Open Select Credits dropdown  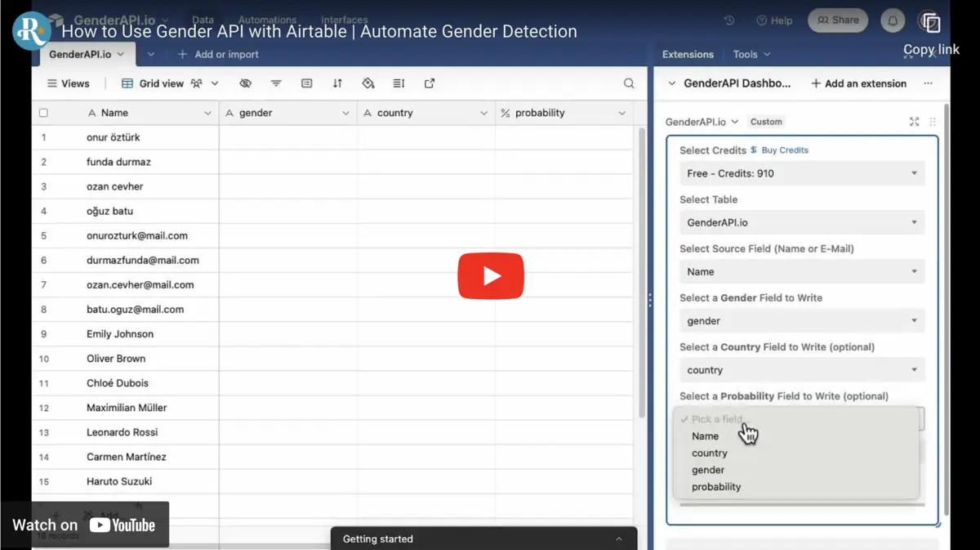point(802,173)
